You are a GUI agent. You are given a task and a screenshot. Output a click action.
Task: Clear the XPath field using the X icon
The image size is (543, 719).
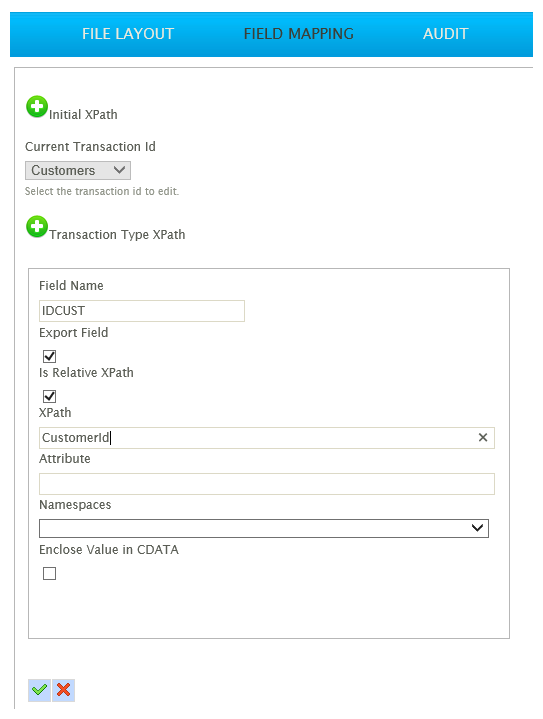482,437
